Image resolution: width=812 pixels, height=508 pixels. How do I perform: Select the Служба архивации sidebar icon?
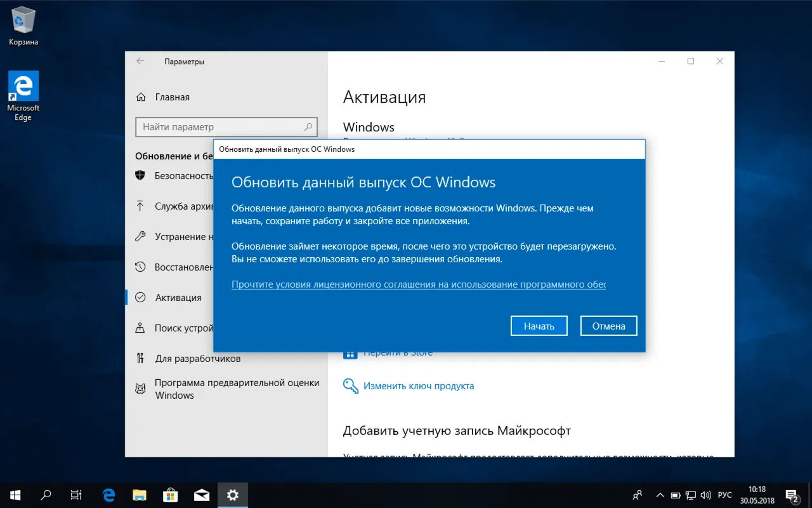[x=140, y=206]
